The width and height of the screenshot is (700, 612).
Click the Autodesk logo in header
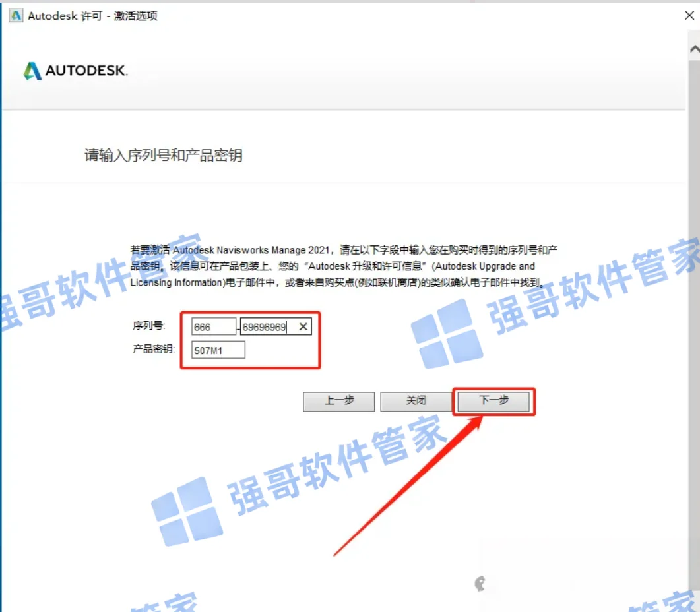(75, 71)
